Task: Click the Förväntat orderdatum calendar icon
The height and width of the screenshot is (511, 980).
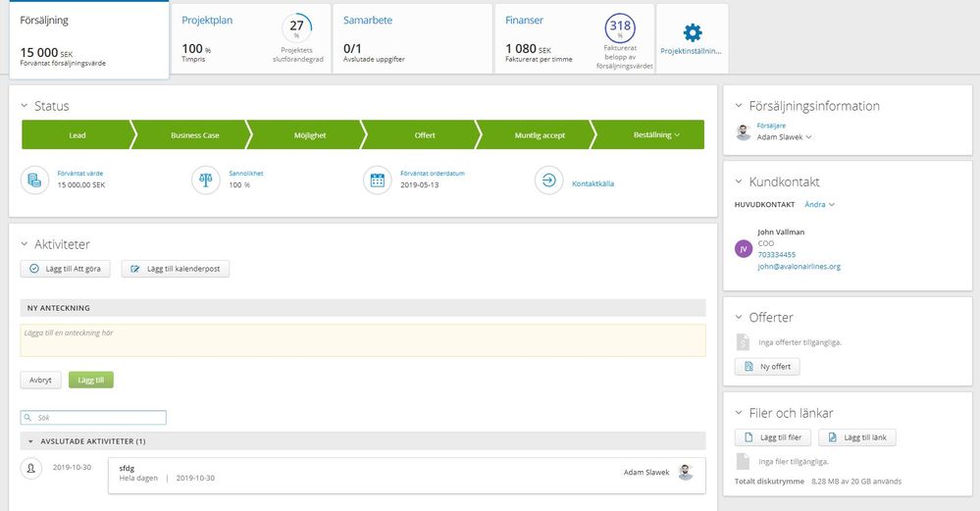Action: 378,180
